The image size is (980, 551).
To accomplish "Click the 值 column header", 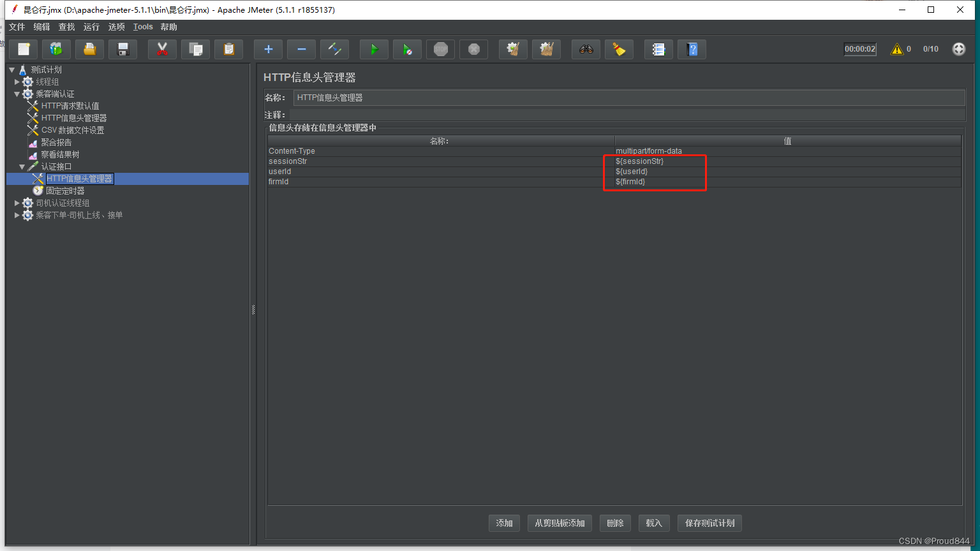I will click(788, 141).
